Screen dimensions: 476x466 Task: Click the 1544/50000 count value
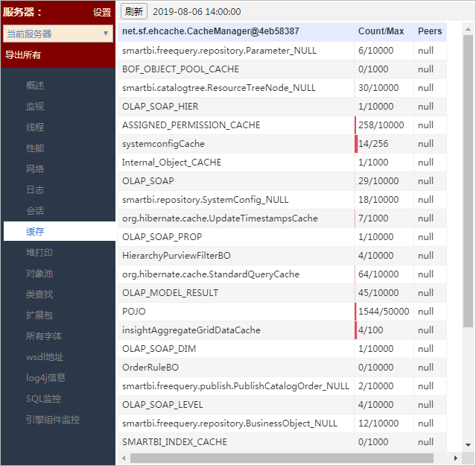[384, 312]
